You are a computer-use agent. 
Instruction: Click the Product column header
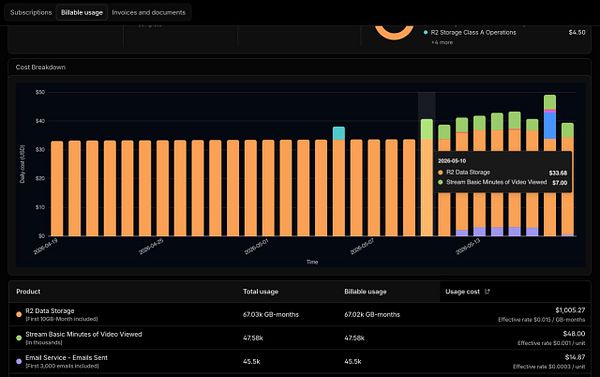(x=28, y=292)
